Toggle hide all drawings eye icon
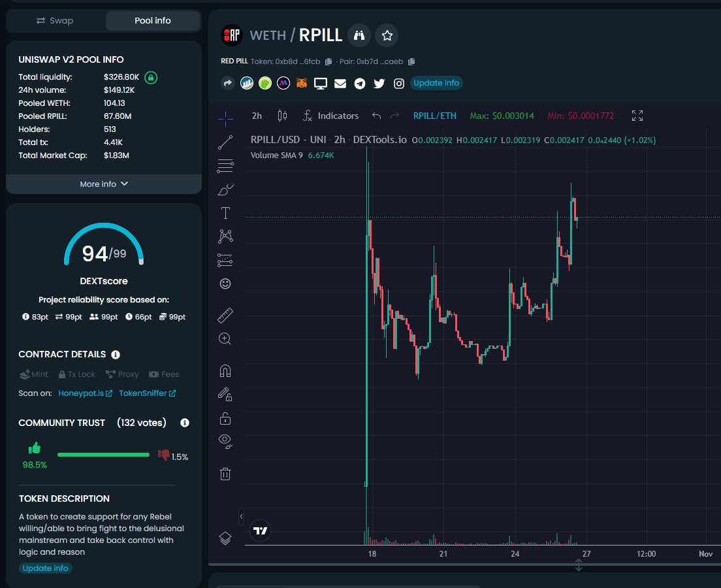The image size is (721, 588). (225, 442)
